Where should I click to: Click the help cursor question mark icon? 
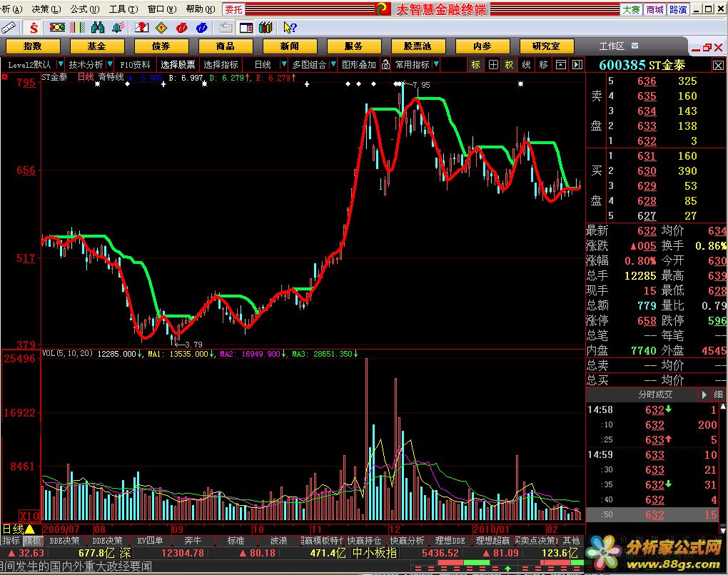[x=290, y=28]
